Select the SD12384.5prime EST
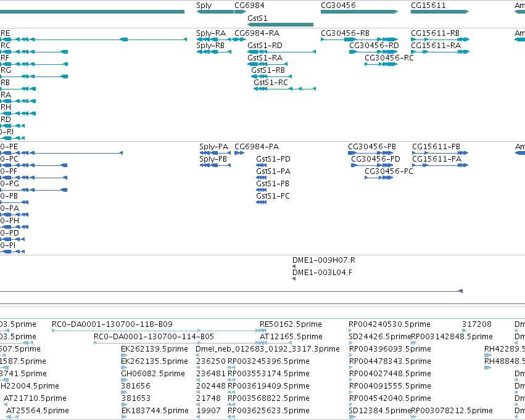This screenshot has height=420, width=525. point(352,417)
